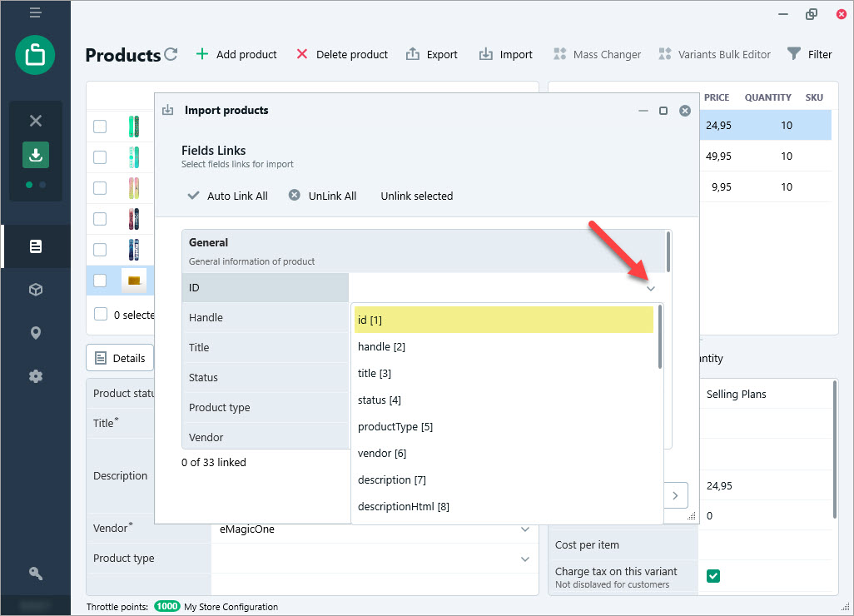Expand the Vendor eMagicOne dropdown
Image resolution: width=854 pixels, height=616 pixels.
tap(525, 529)
